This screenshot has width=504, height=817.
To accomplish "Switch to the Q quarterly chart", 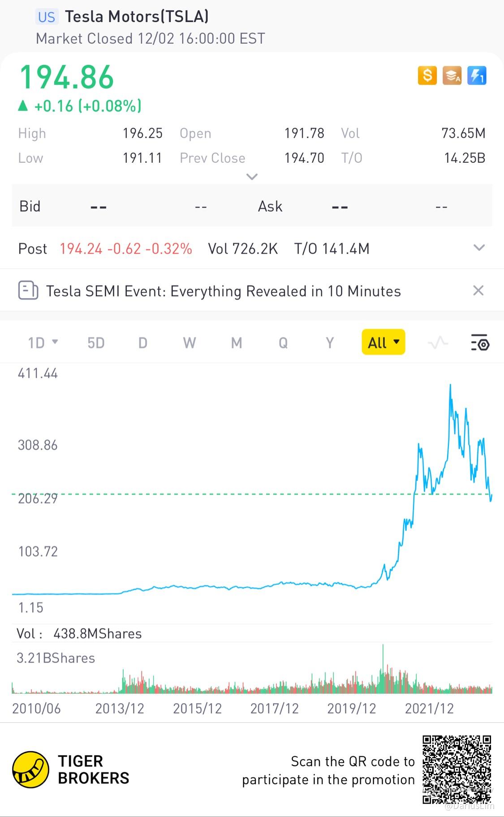I will (x=283, y=343).
